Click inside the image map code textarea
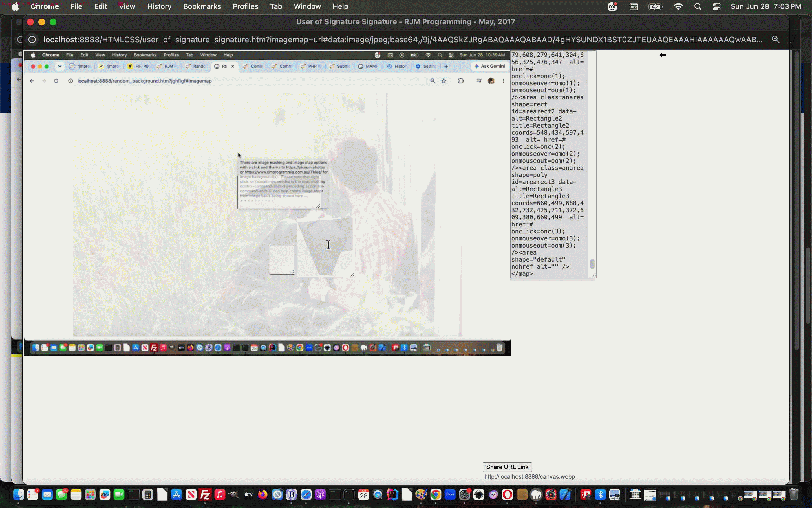The height and width of the screenshot is (508, 812). point(549,164)
